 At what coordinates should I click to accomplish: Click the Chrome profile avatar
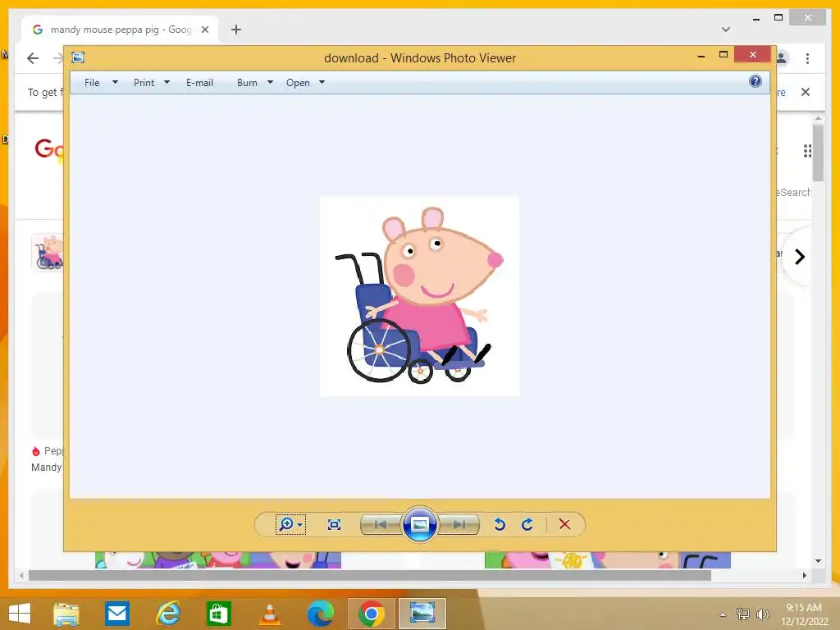[x=782, y=58]
